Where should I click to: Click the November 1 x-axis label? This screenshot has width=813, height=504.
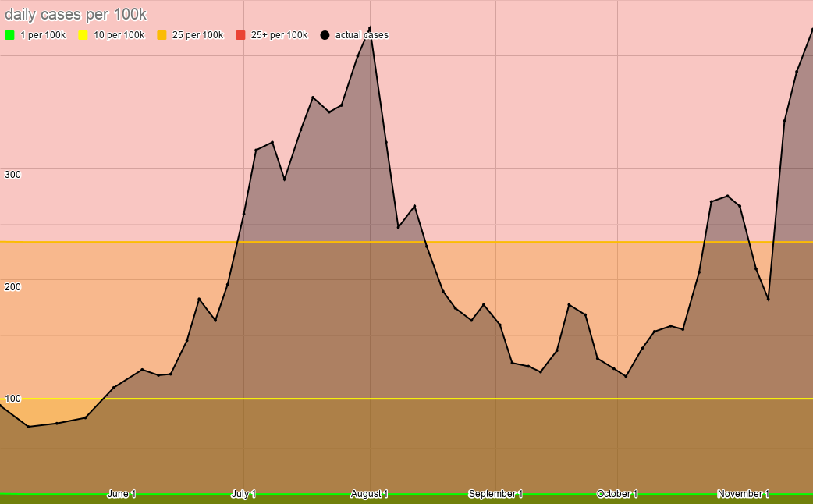[744, 494]
